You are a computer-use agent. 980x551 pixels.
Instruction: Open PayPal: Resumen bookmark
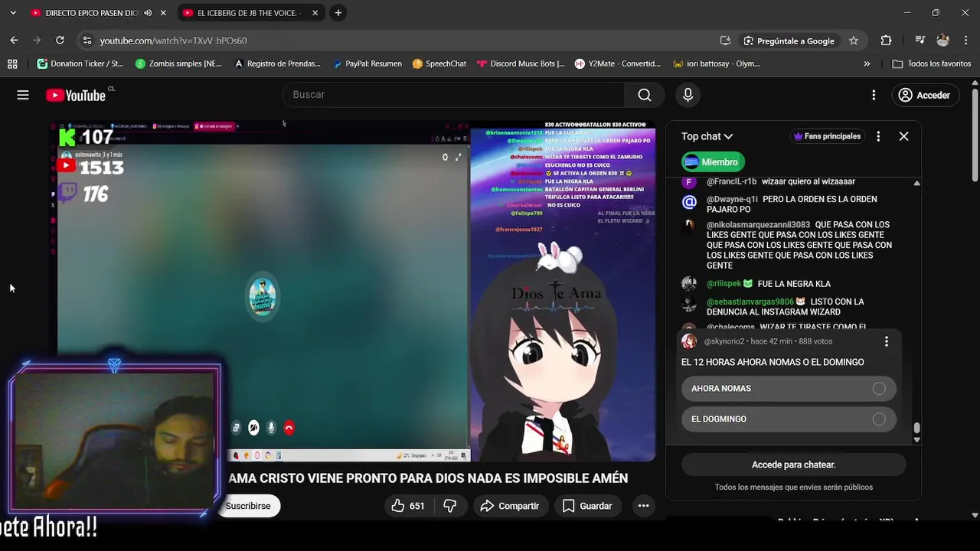click(x=367, y=64)
